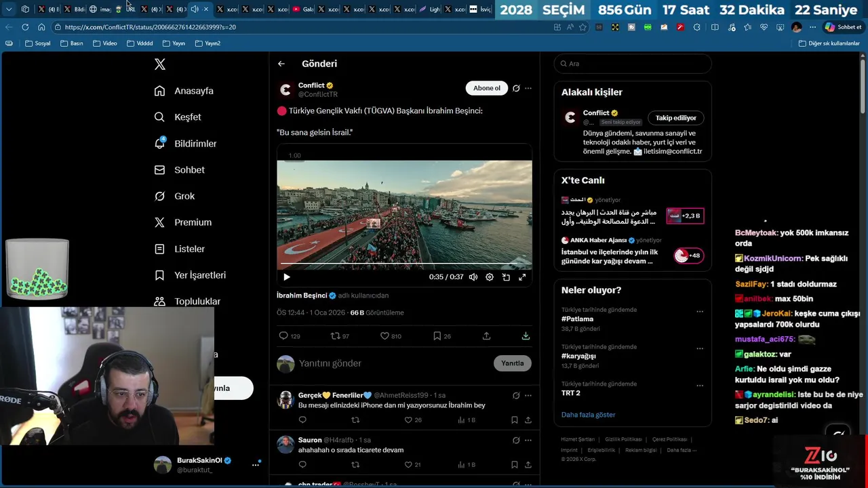Click Daha fazla göster link

coord(588,415)
